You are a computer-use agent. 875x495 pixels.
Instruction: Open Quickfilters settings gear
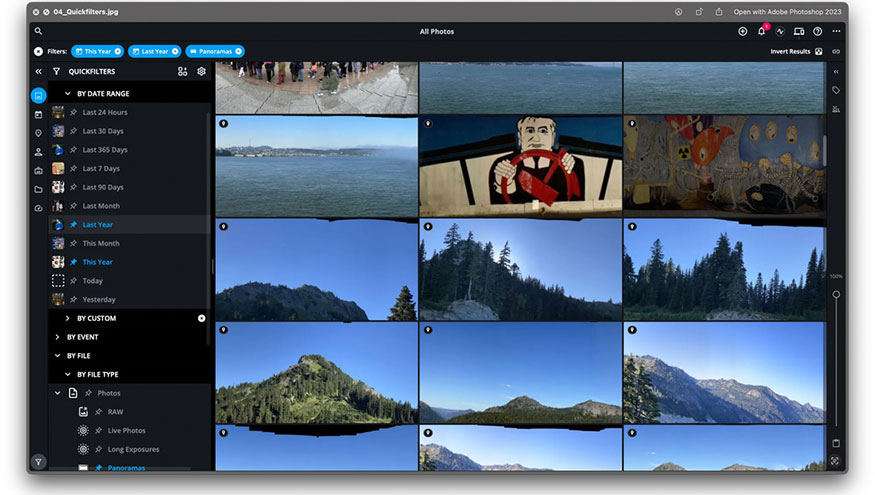201,71
